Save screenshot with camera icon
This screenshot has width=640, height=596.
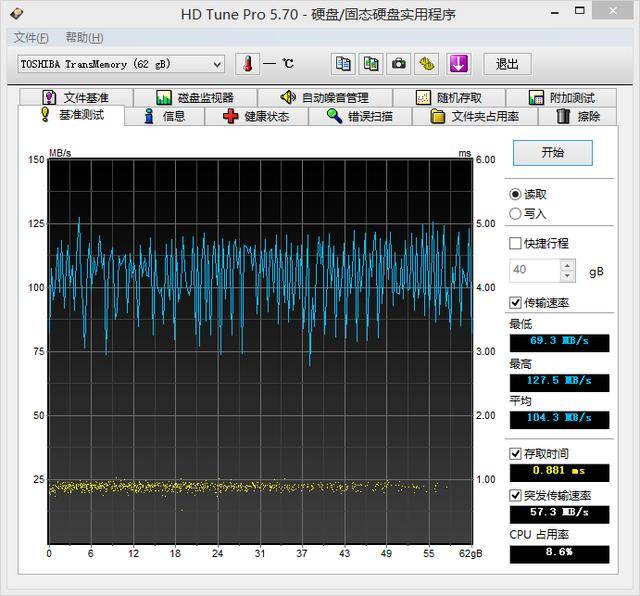pos(398,64)
